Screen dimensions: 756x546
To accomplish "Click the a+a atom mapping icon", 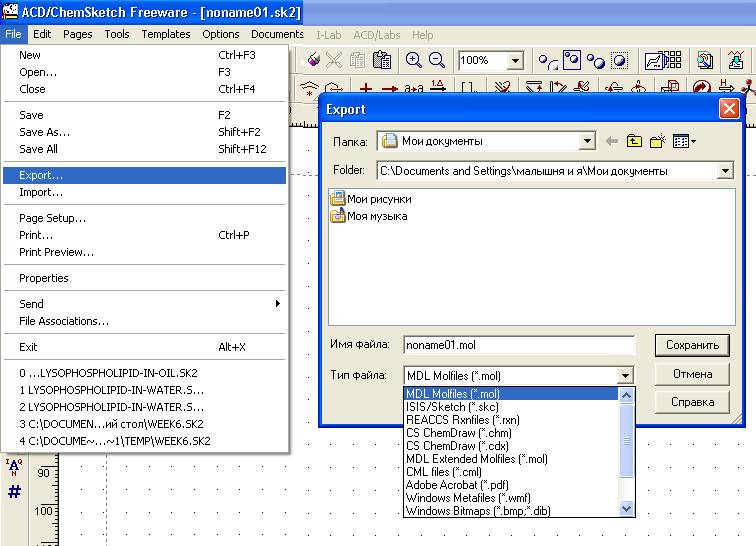I will [x=414, y=88].
